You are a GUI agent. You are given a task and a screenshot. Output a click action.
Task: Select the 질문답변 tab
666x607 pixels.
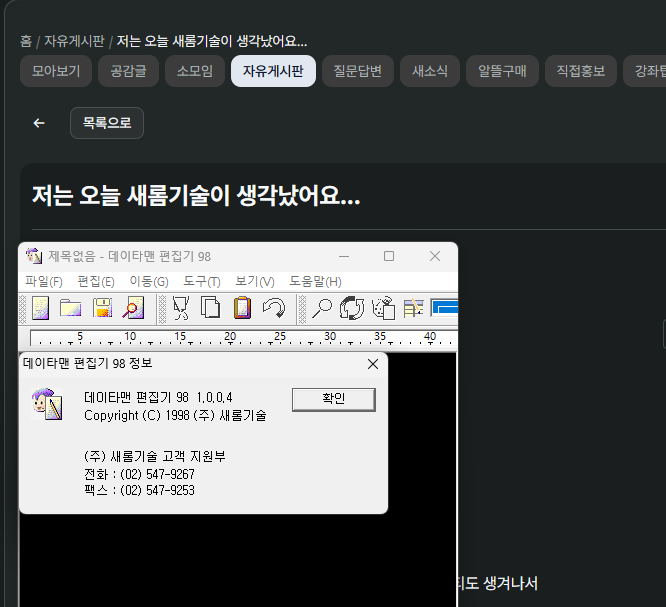pyautogui.click(x=358, y=71)
